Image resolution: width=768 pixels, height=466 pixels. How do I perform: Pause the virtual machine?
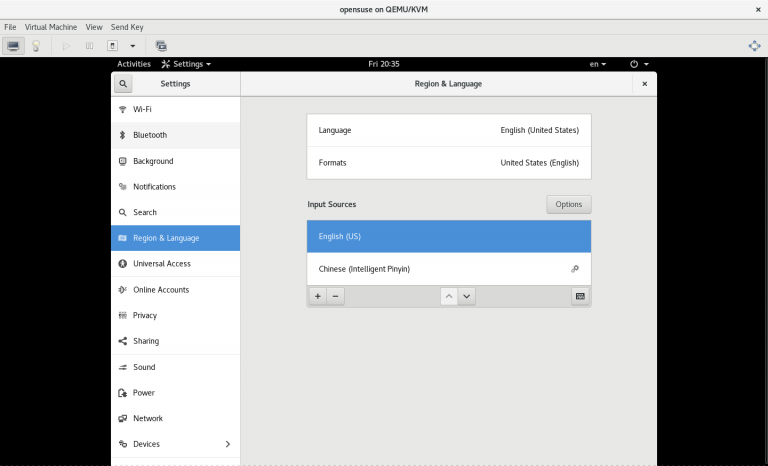point(89,46)
